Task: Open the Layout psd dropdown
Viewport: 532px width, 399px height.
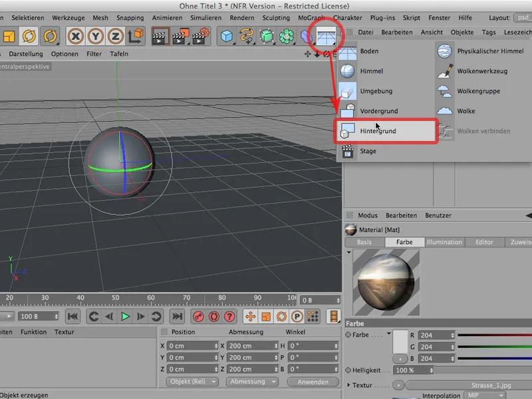Action: click(523, 18)
